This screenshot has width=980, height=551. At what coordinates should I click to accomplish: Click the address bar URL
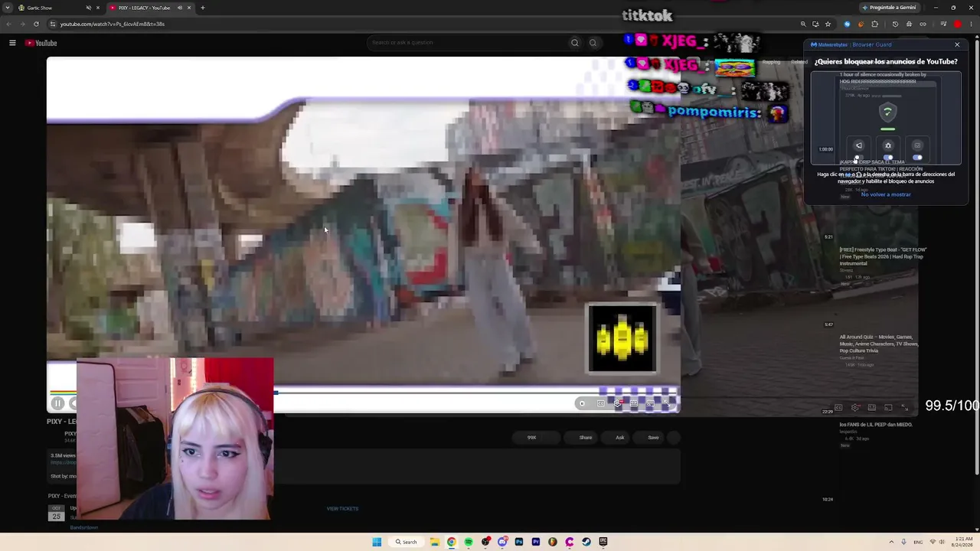[113, 24]
